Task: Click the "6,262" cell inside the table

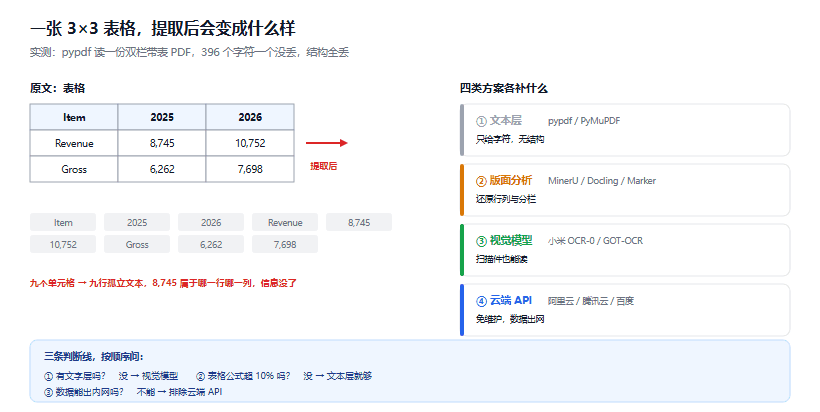Action: point(162,169)
